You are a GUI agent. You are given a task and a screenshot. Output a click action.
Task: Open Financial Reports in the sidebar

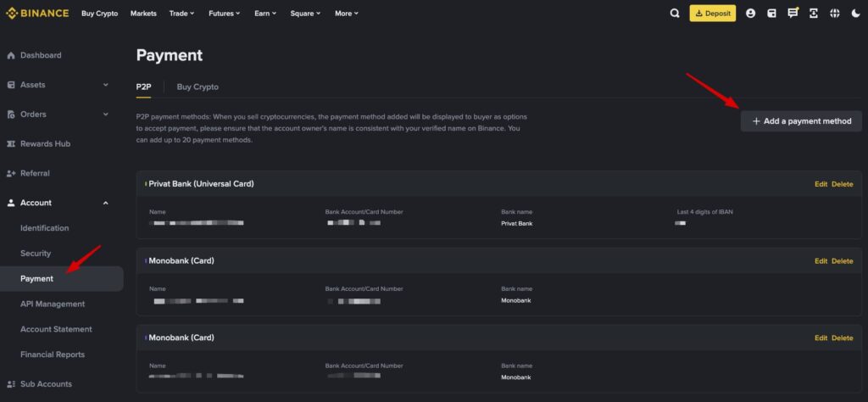click(53, 355)
